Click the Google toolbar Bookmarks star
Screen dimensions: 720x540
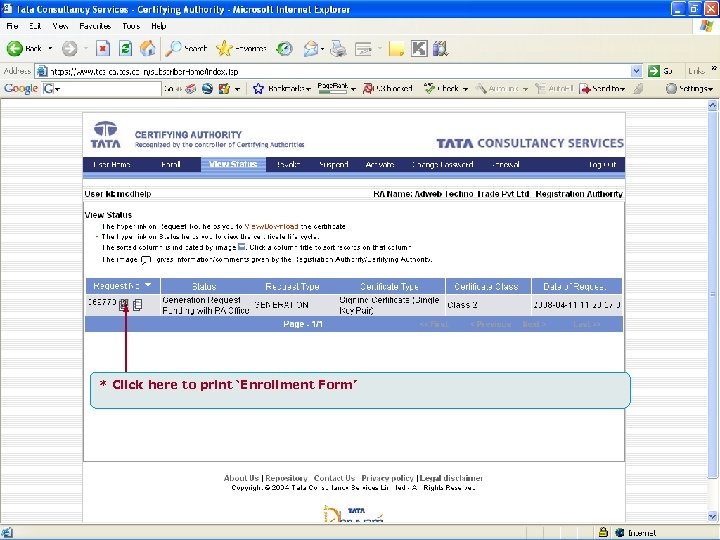point(259,89)
